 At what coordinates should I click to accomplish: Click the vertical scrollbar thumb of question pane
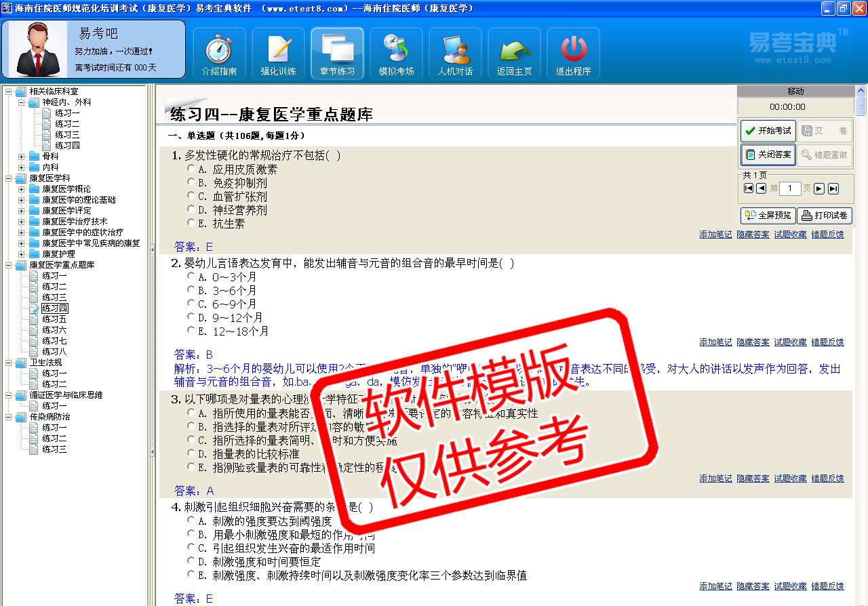click(861, 107)
